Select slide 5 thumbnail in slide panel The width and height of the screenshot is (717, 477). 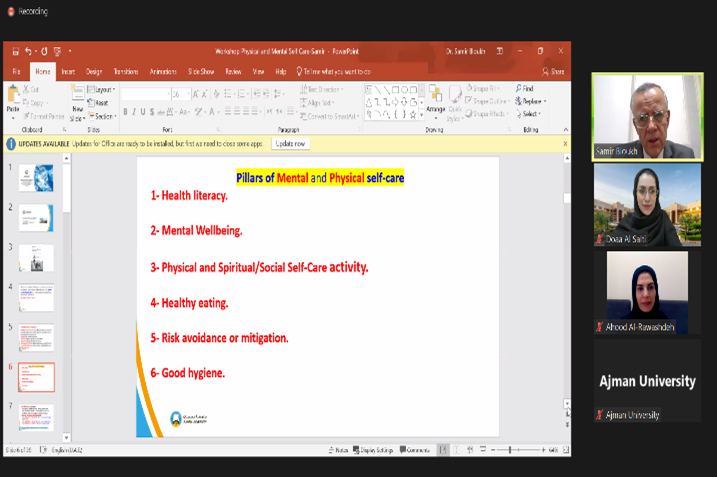coord(36,337)
